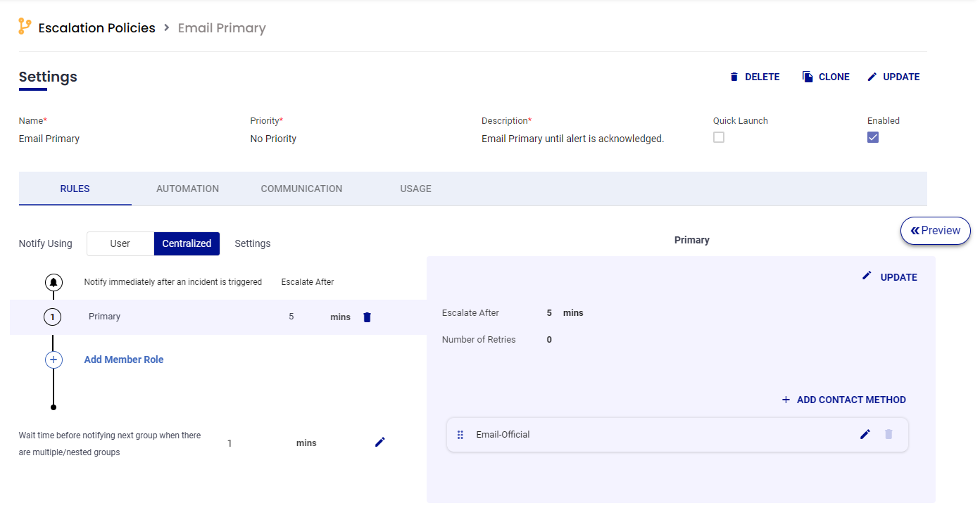Image resolution: width=980 pixels, height=515 pixels.
Task: Open the RULES tab
Action: point(75,189)
